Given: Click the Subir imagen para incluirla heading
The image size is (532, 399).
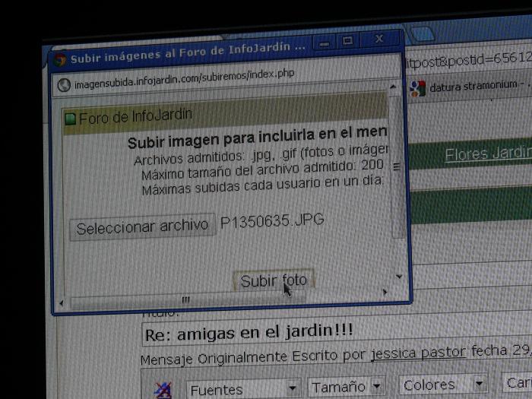Looking at the screenshot, I should click(257, 138).
